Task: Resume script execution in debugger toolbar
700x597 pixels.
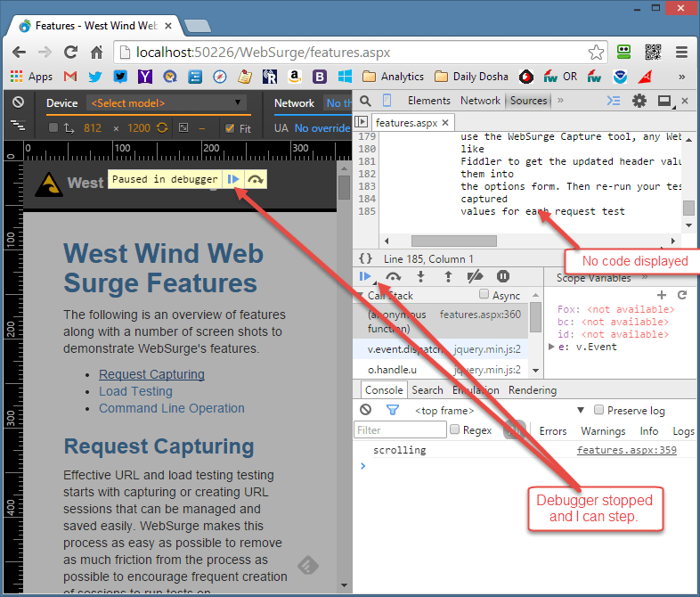Action: pos(365,276)
